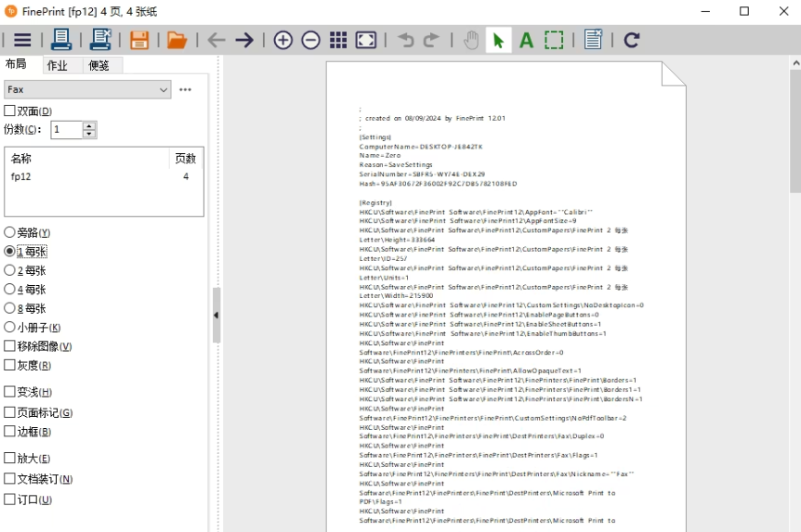Click the undo arrow icon
801x532 pixels.
tap(406, 40)
